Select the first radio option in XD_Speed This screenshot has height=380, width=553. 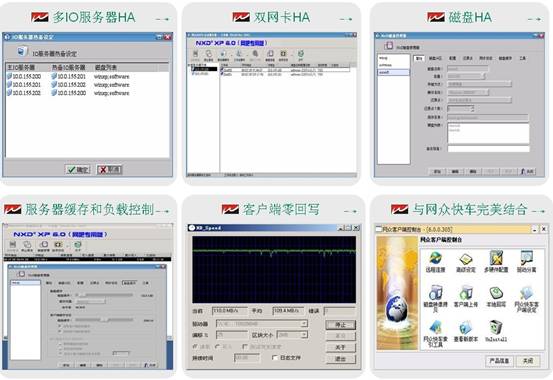tap(195, 347)
